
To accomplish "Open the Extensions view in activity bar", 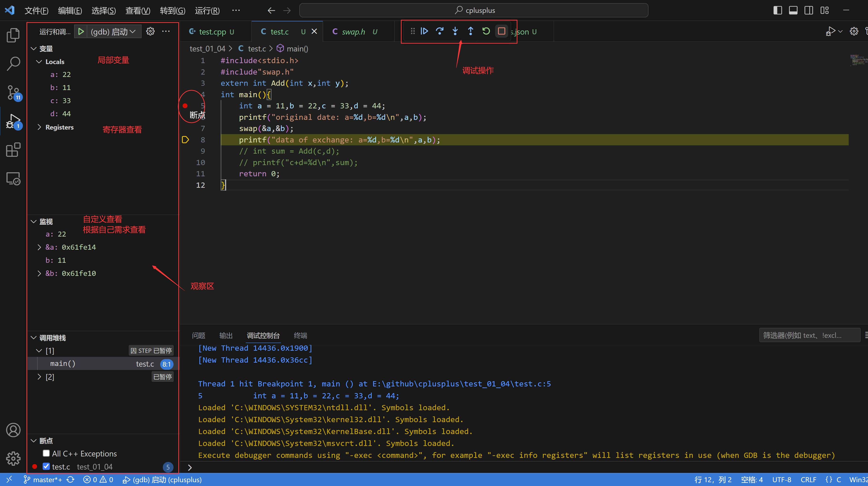I will 13,150.
